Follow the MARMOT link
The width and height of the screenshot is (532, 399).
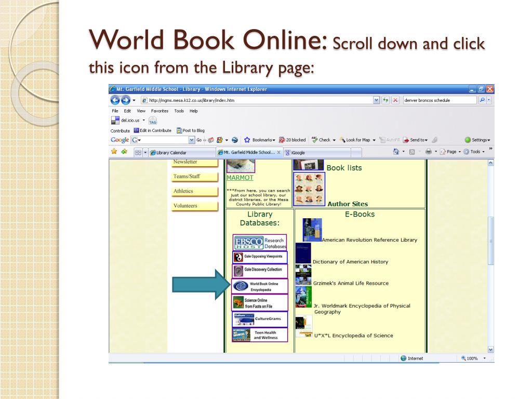pos(240,178)
